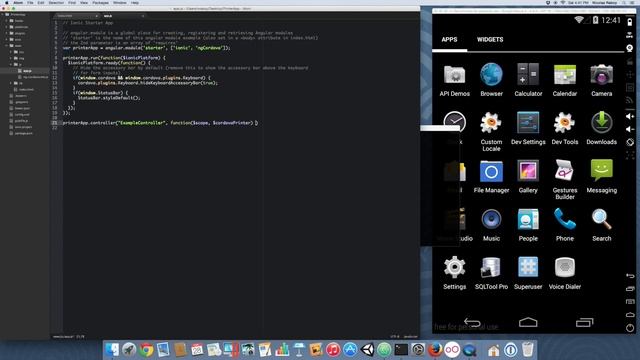Viewport: 640px width, 360px height.
Task: Open the Music app
Action: (x=491, y=225)
